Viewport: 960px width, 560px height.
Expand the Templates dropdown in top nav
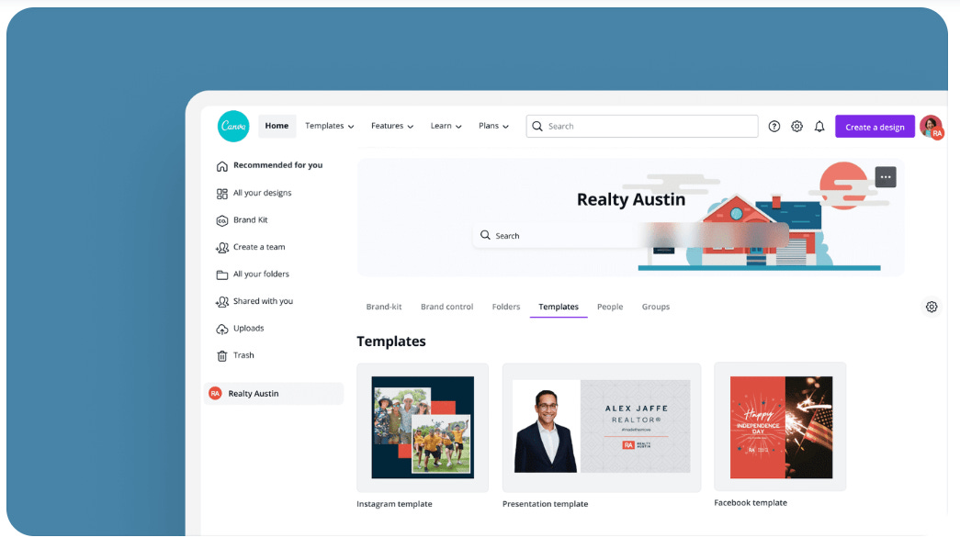pyautogui.click(x=330, y=126)
